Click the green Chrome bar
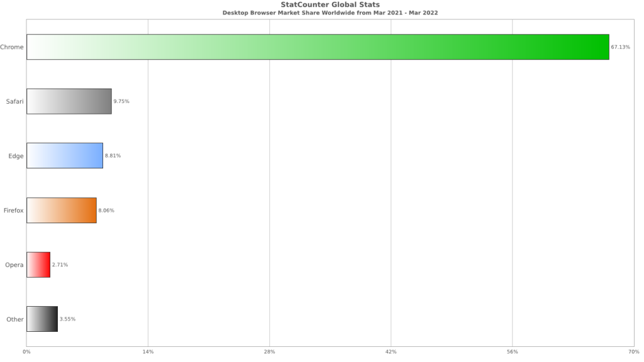Screen dimensions: 644x362 click(318, 47)
